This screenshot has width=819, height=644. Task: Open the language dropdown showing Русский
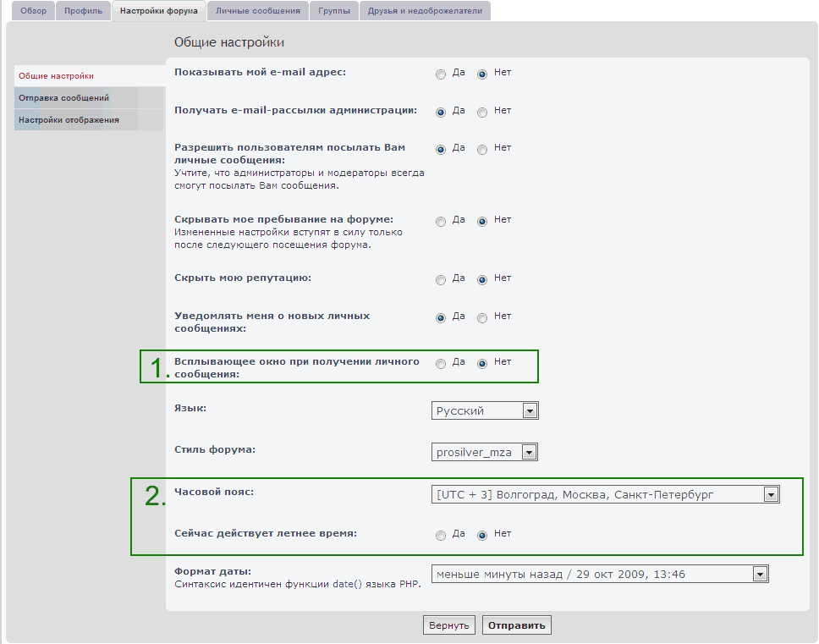pos(485,410)
